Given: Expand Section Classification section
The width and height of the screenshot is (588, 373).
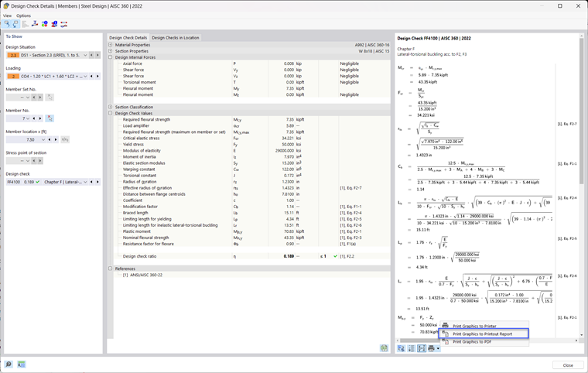Looking at the screenshot, I should [110, 107].
